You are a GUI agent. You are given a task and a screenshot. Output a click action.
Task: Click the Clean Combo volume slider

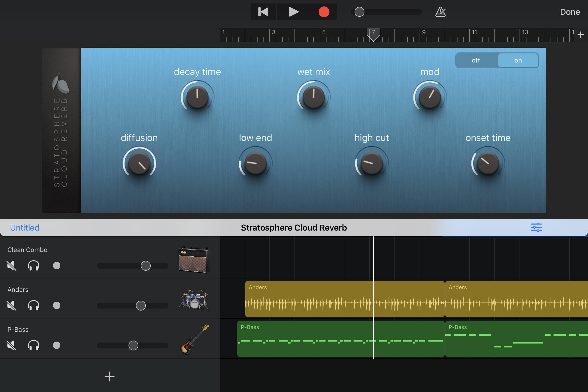tap(132, 266)
